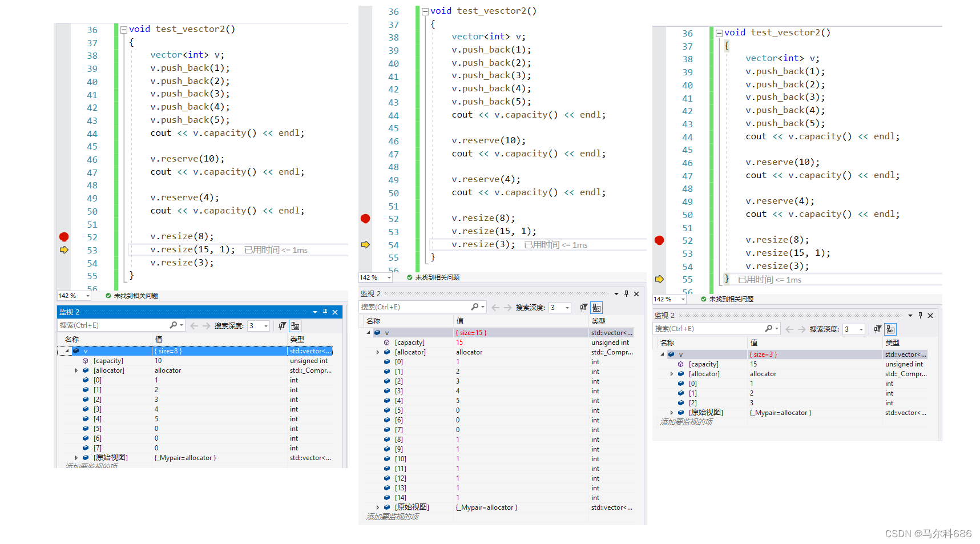
Task: Click execution arrow at line 53 in left editor
Action: [64, 250]
